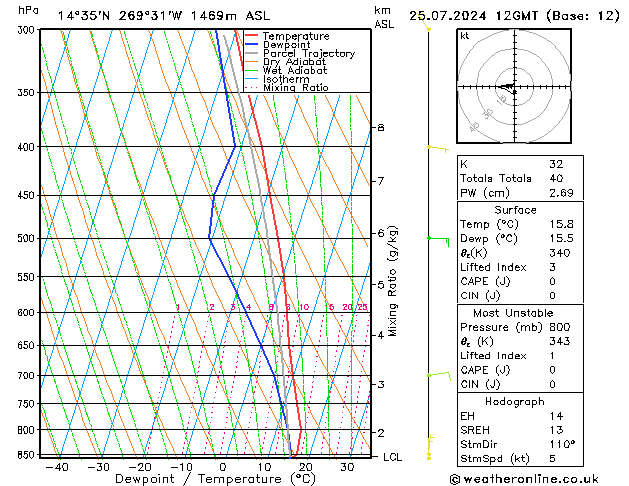The image size is (629, 486).
Task: Click the wind barb near 850 hPa
Action: (429, 447)
